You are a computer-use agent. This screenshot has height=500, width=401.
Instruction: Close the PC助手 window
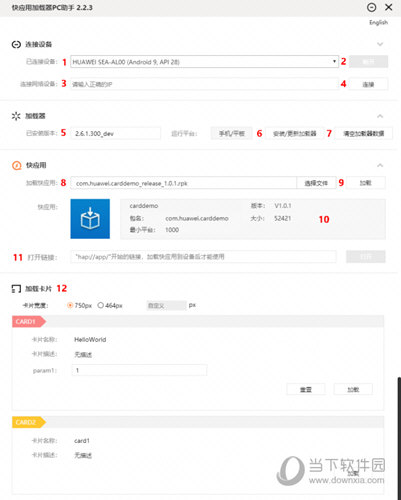tap(389, 7)
